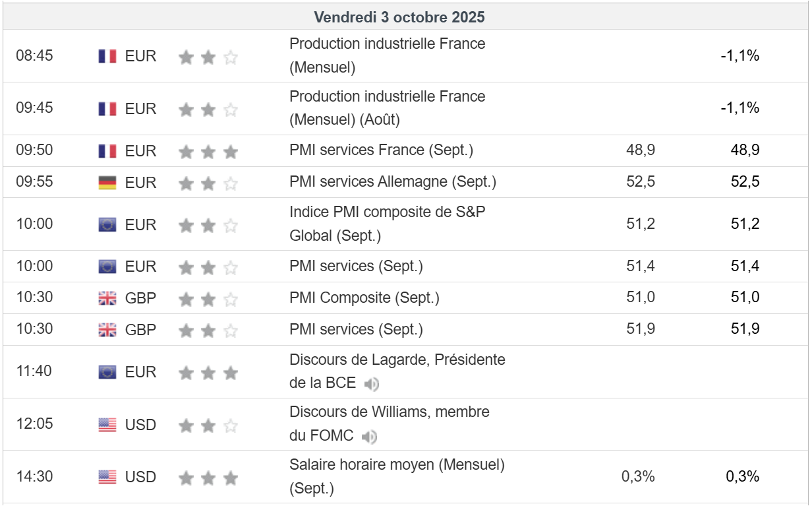This screenshot has width=812, height=506.
Task: Open Salaire horaire moyen (Mensuel) event
Action: [x=397, y=465]
